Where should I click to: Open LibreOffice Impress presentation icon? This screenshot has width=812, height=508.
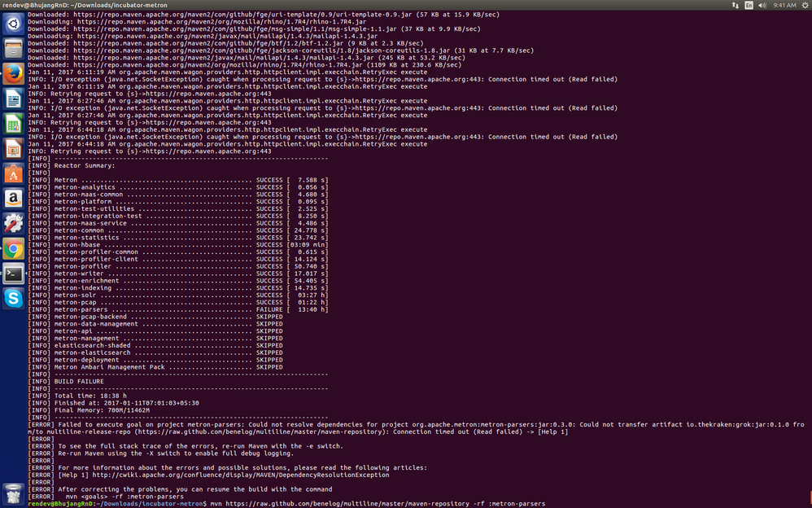tap(14, 148)
